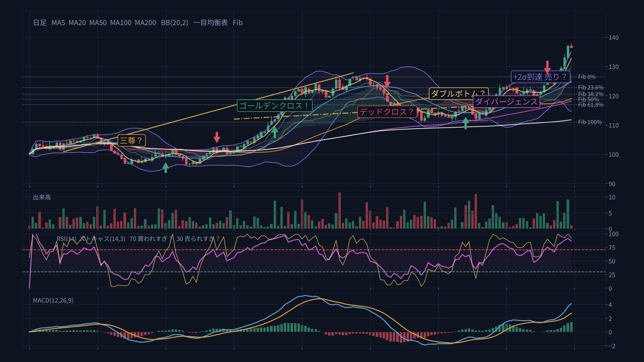Click the 75 tick on RSI axis

(612, 248)
